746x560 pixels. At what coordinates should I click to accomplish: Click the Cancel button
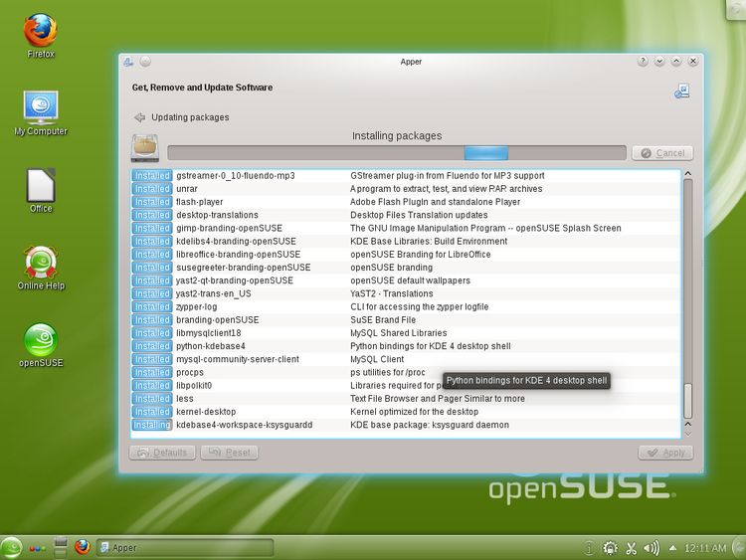click(x=662, y=153)
